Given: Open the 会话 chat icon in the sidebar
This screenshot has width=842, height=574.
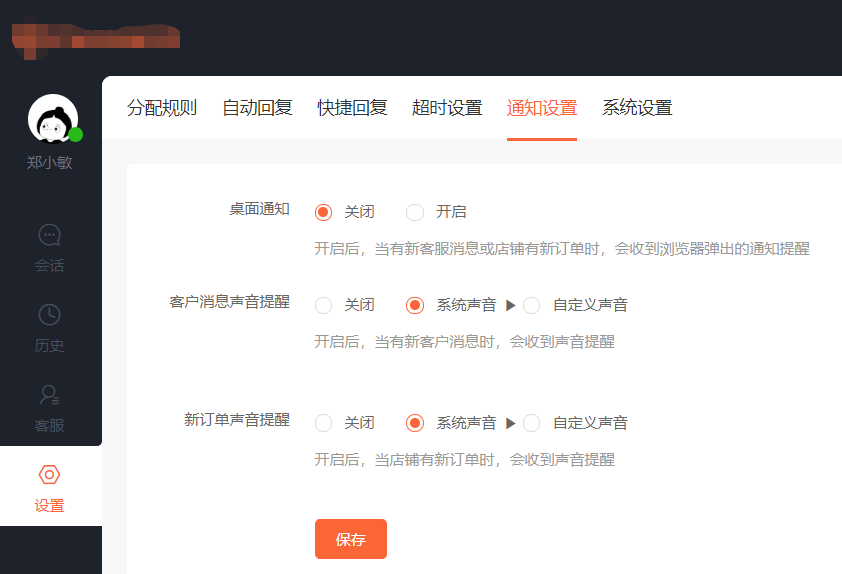Looking at the screenshot, I should tap(49, 235).
